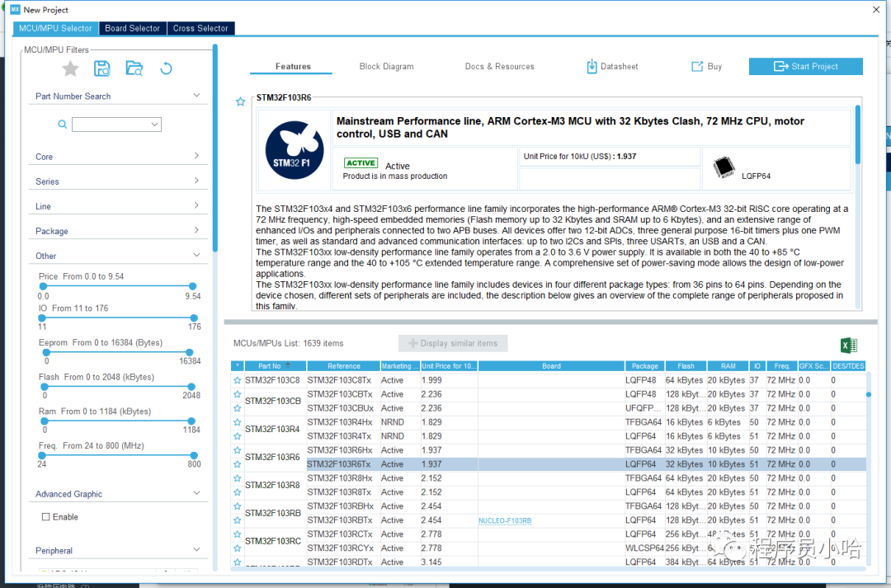
Task: Click star icon for STM32F103C8 row
Action: click(x=238, y=380)
